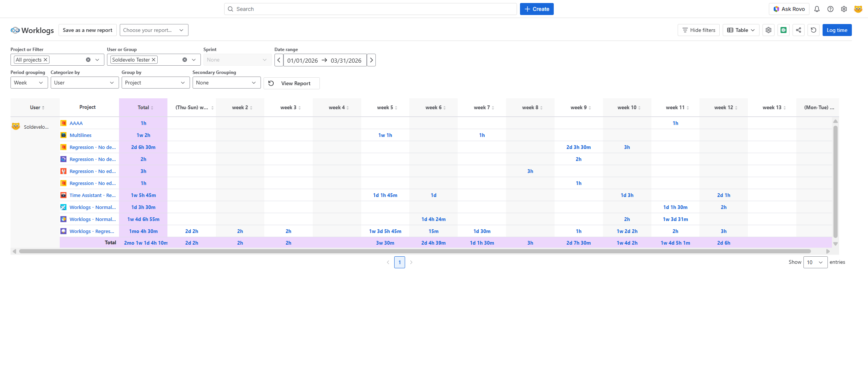This screenshot has height=391, width=868.
Task: Click the Soldevelo user avatar in table
Action: tap(16, 126)
